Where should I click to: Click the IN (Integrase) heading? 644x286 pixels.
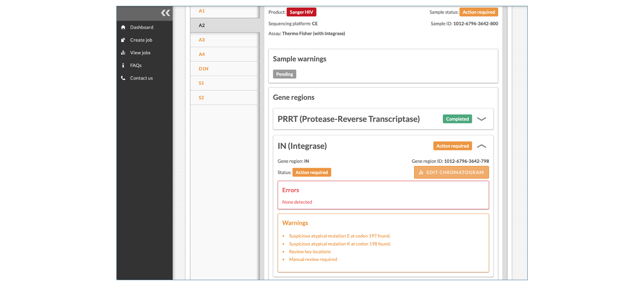(302, 146)
